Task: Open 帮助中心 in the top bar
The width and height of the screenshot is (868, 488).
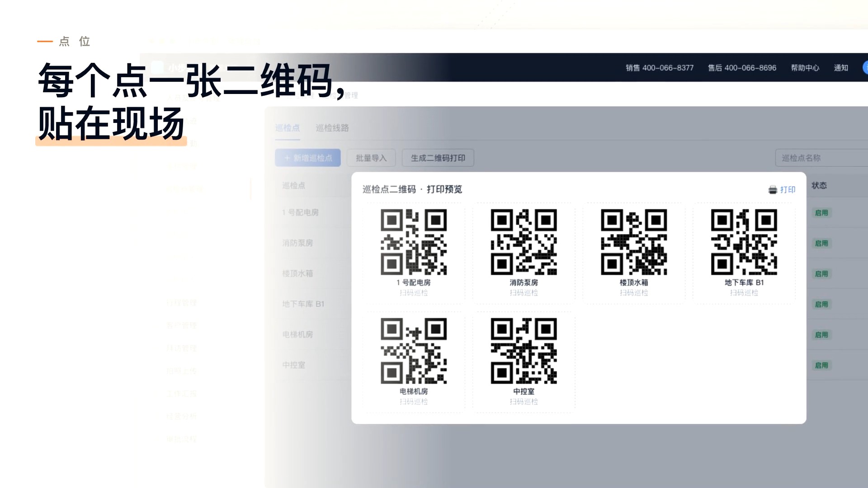Action: [805, 68]
